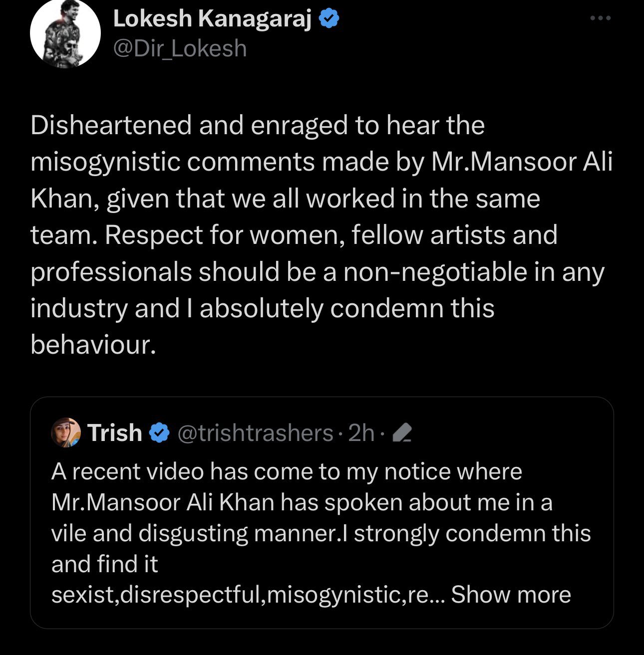Click 'Mr.Mansoor Ali' in Lokesh's tweet

pyautogui.click(x=522, y=162)
